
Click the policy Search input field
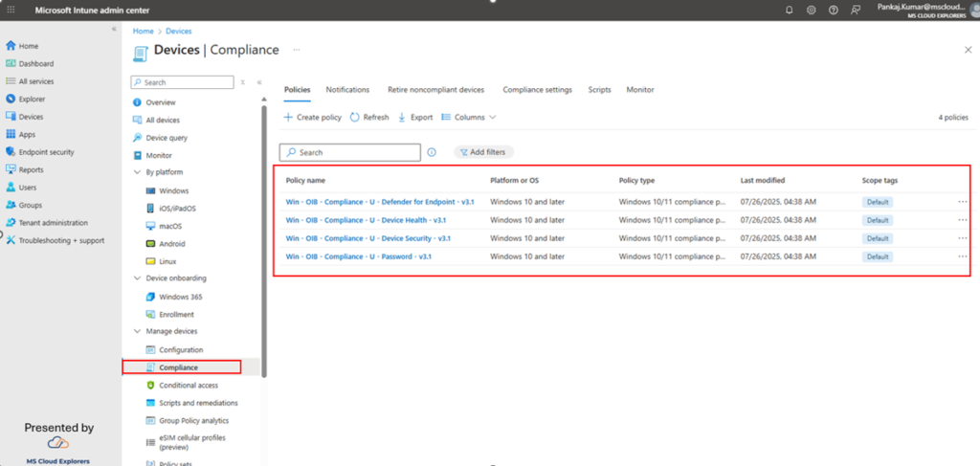(x=350, y=152)
